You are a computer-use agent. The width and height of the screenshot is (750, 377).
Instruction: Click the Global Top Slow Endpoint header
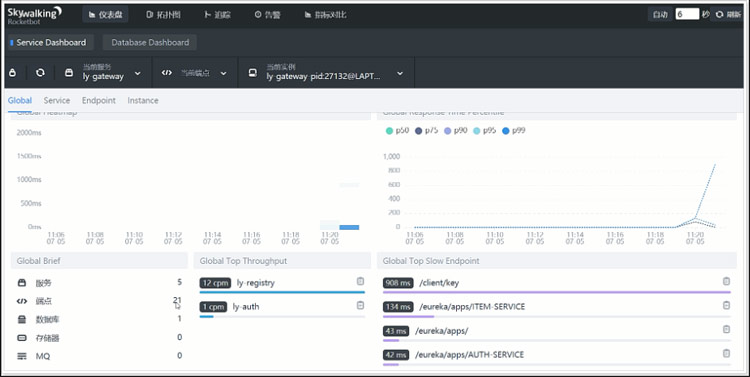(557, 261)
